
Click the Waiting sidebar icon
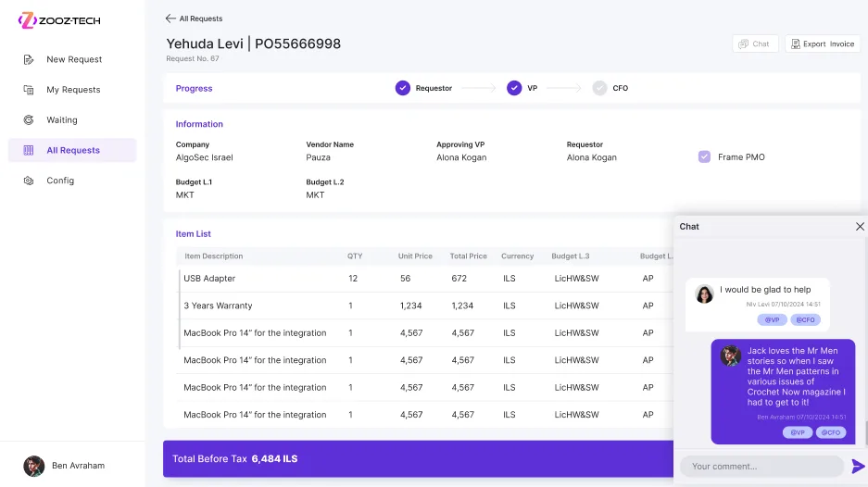click(x=29, y=120)
